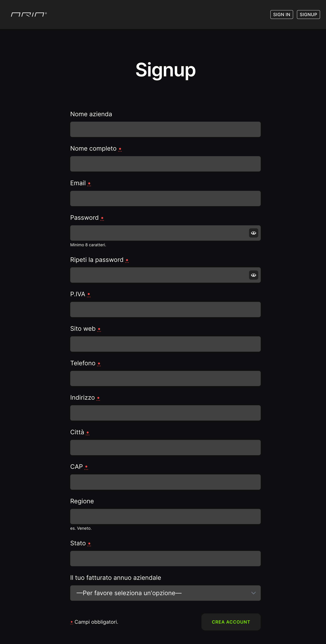Click into the Nome completo field
Screen dimensions: 326x644
click(x=165, y=164)
